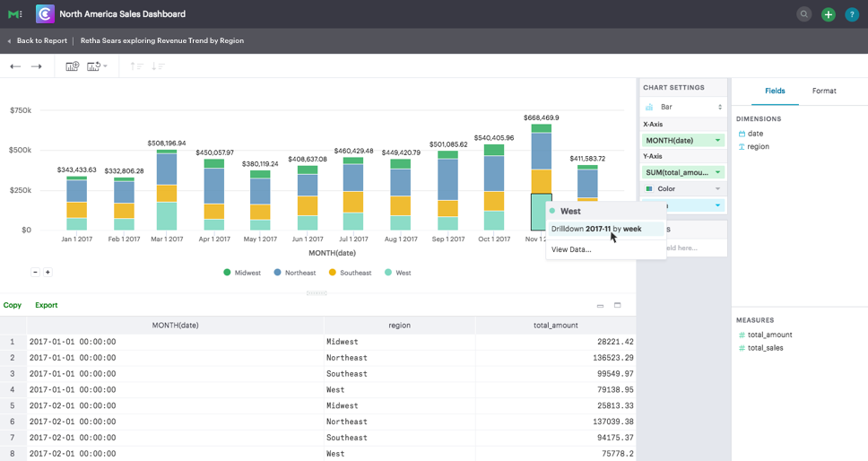Click the Oct 1 2017 Midwest bar segment
This screenshot has height=461, width=868.
tap(494, 150)
